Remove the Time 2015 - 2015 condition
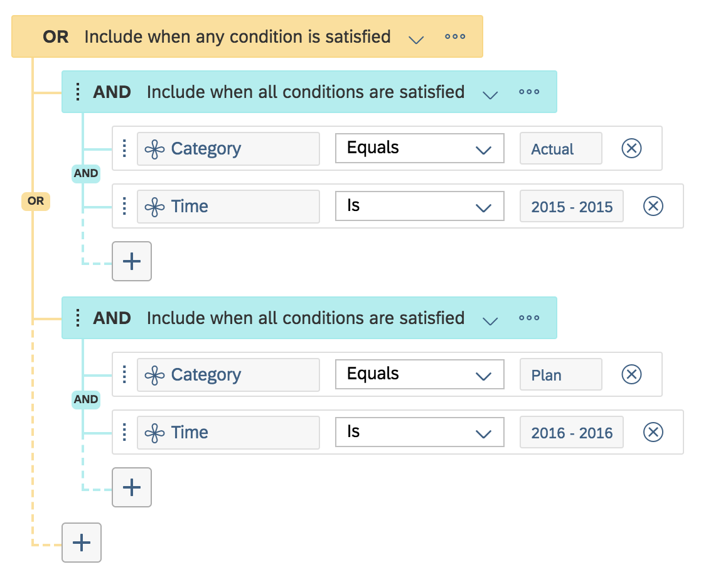 tap(653, 206)
